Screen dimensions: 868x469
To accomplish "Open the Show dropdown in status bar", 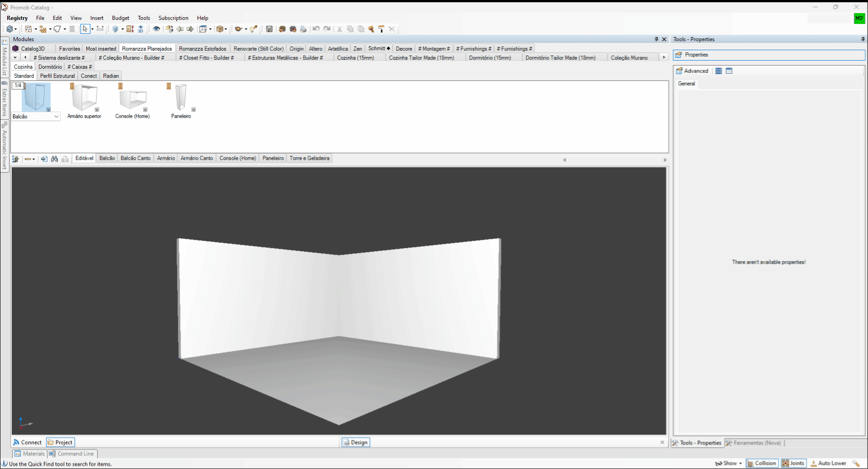I will pyautogui.click(x=728, y=463).
